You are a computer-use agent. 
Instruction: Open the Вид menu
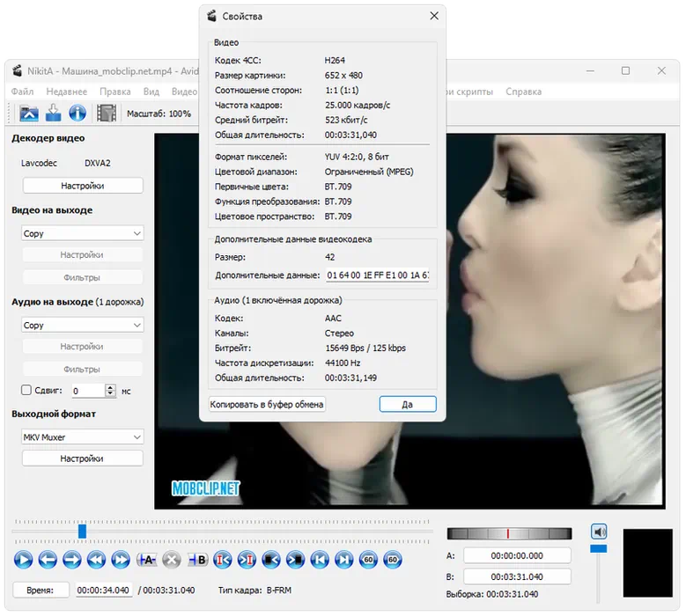coord(151,92)
